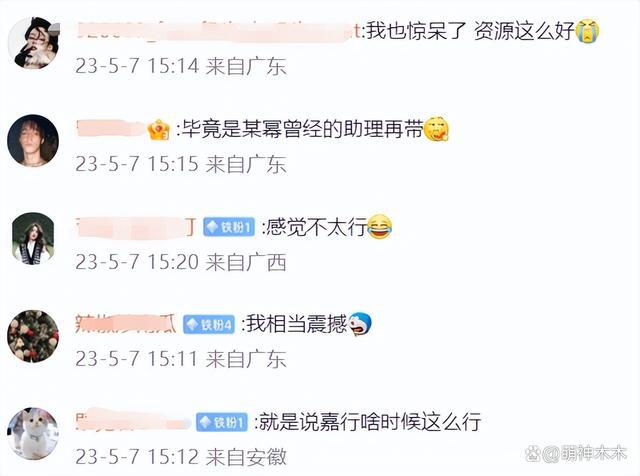The height and width of the screenshot is (476, 640).
Task: Open avatar of girl in third comment
Action: (33, 238)
